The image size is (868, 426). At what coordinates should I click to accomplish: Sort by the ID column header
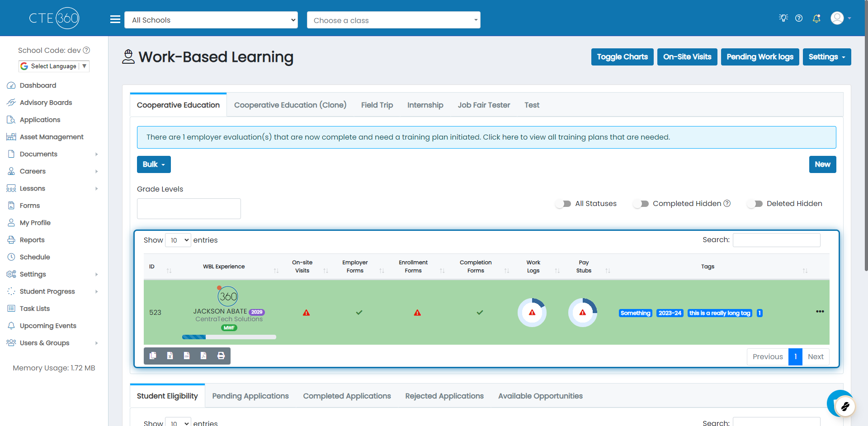(x=160, y=267)
